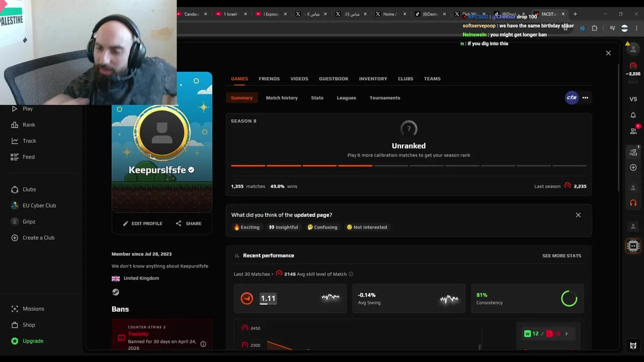Click the 81% Consistency ring indicator

click(569, 299)
